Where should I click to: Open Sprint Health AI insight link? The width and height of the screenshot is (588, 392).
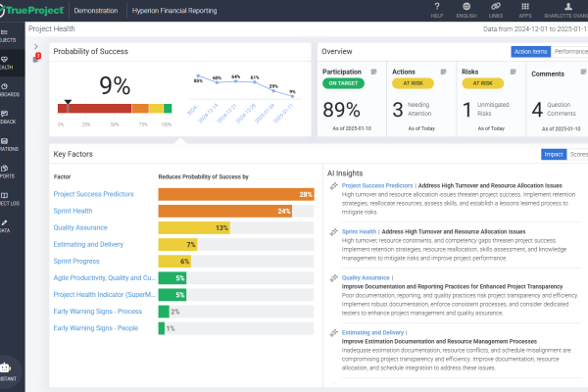pos(359,232)
